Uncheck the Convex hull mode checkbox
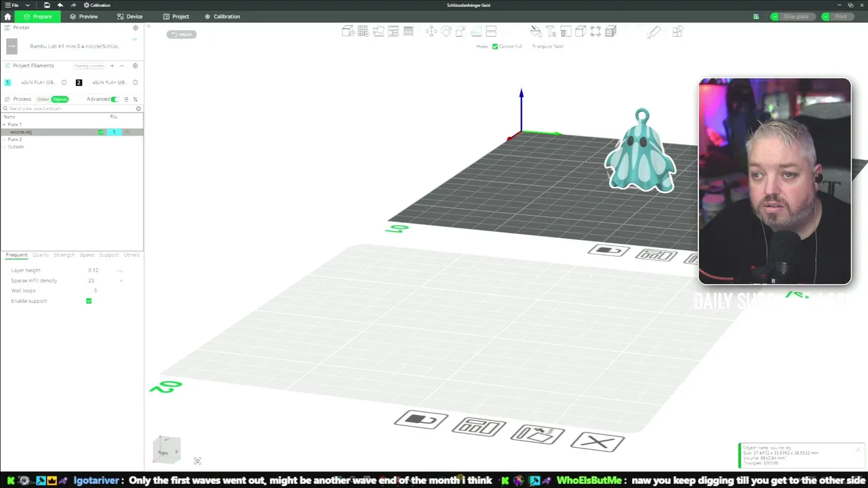This screenshot has height=488, width=868. [495, 46]
